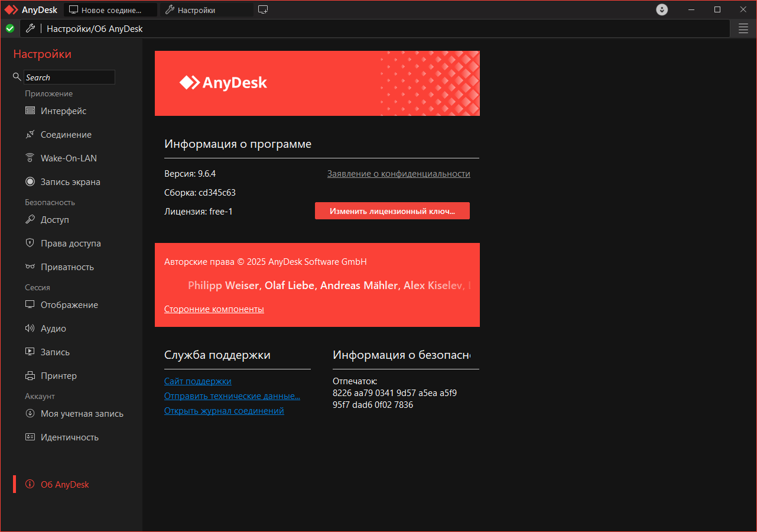Click the wrench icon in the address bar

click(x=31, y=28)
